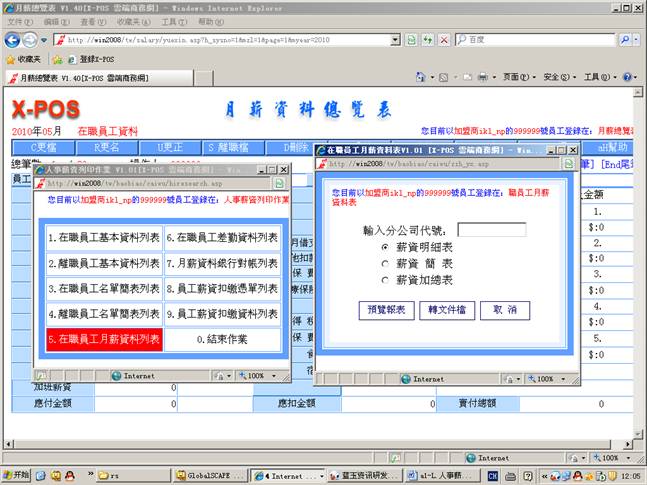
Task: Click the Favorites star icon (收藏夹)
Action: [x=10, y=59]
